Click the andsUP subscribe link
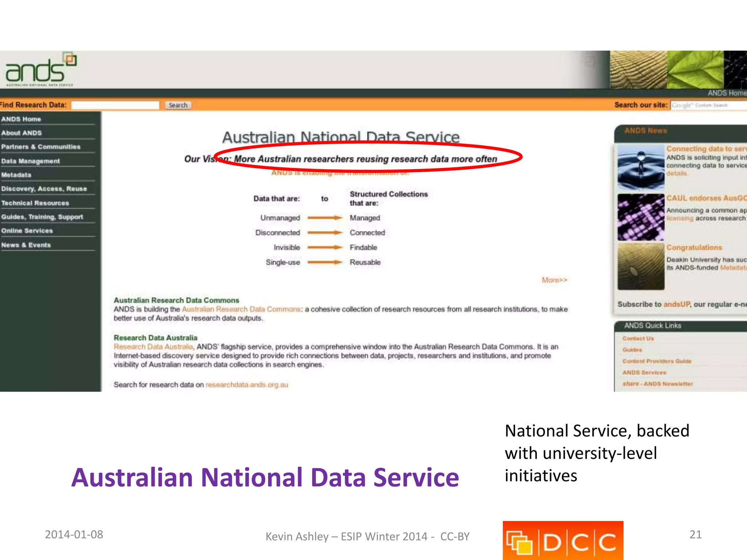This screenshot has height=560, width=747. pyautogui.click(x=677, y=304)
